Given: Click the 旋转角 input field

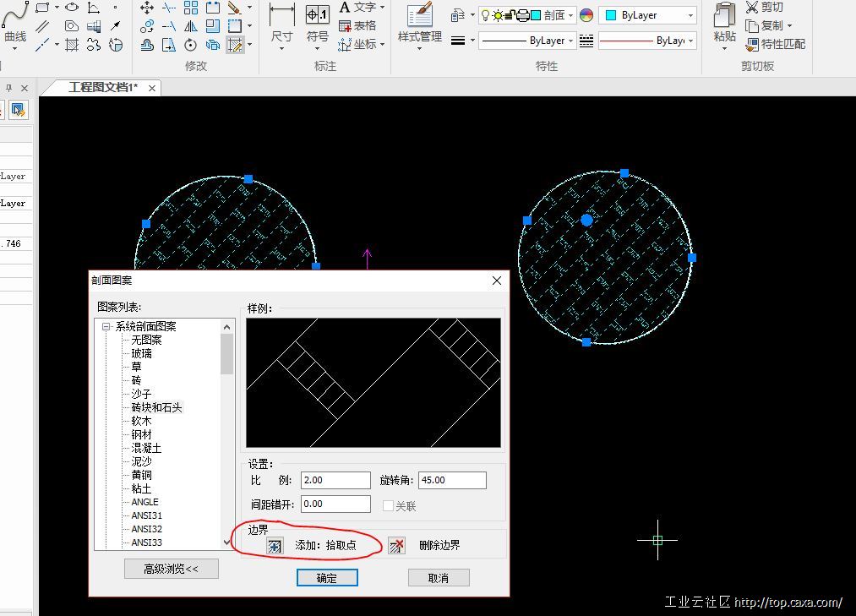Looking at the screenshot, I should click(x=452, y=480).
